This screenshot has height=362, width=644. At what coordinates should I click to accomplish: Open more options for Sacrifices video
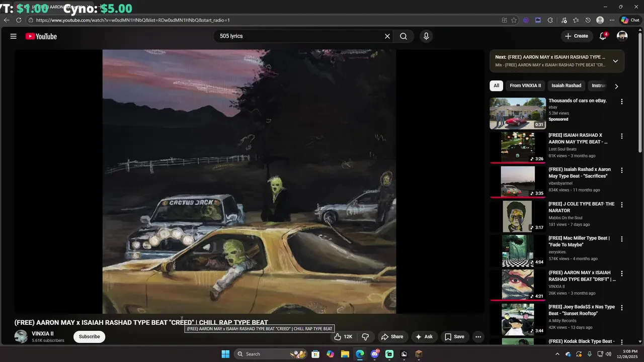pos(621,170)
